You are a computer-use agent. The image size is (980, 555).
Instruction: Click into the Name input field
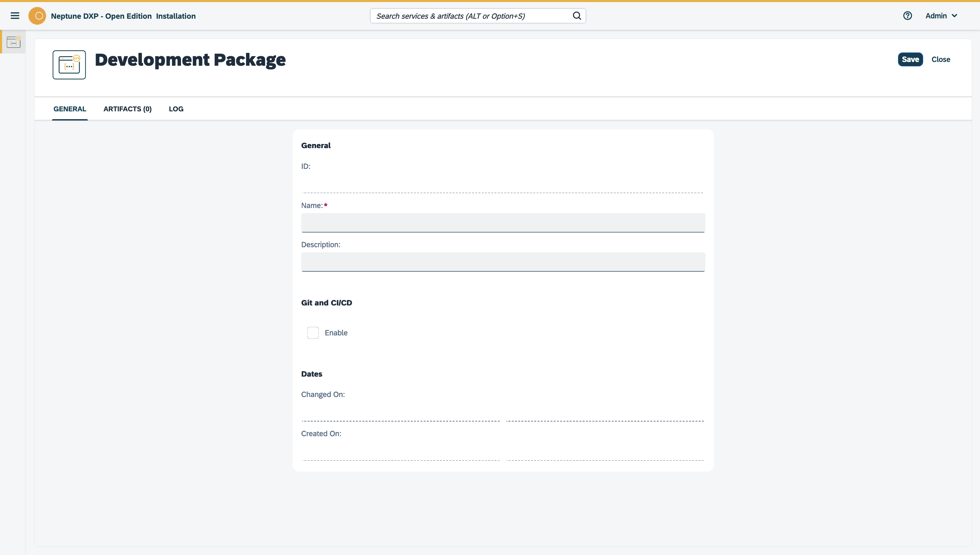503,223
